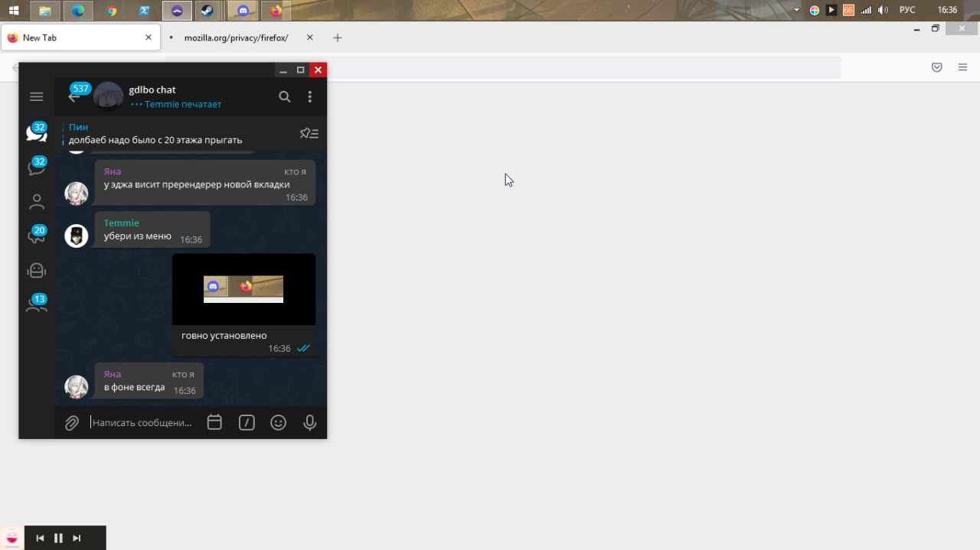Switch to mozilla.org/privacy/firefox tab

tap(236, 37)
